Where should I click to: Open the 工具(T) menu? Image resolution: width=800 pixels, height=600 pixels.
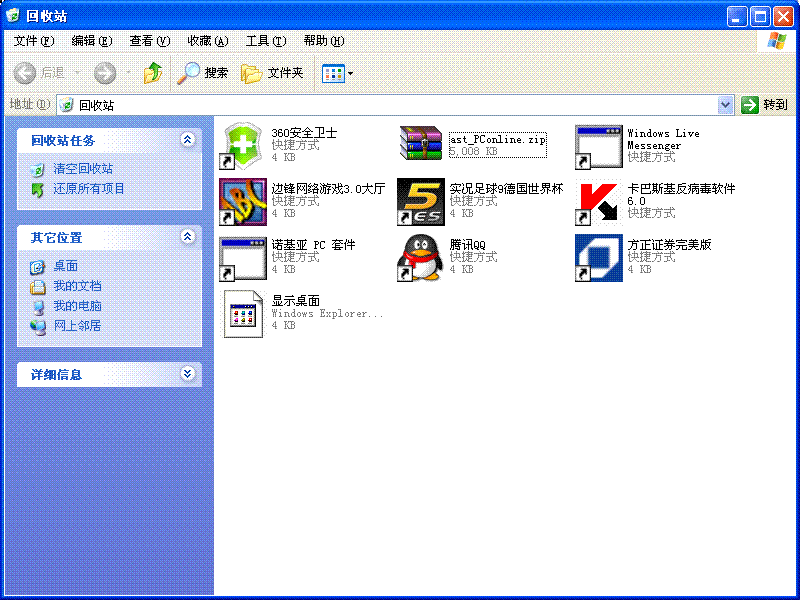(x=266, y=41)
